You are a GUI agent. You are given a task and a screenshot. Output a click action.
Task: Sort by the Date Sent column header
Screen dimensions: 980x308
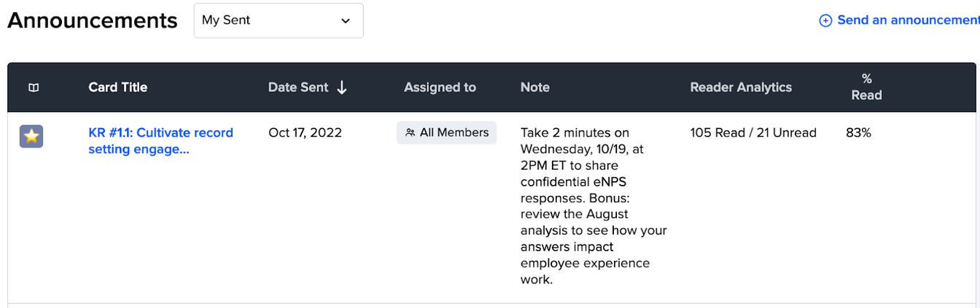298,87
